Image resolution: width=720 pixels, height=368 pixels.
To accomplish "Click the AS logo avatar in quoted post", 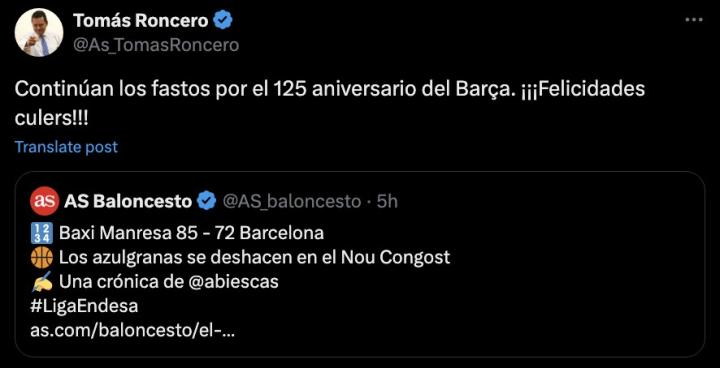I will (45, 201).
